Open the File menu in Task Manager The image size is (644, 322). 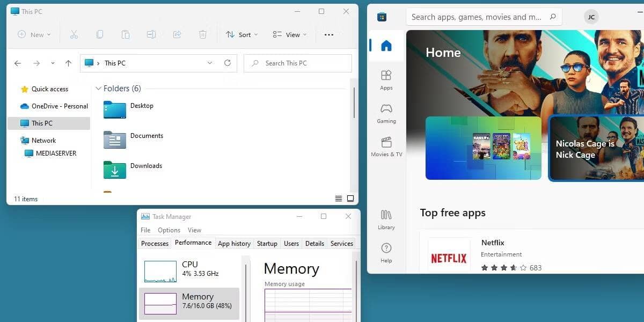coord(145,230)
